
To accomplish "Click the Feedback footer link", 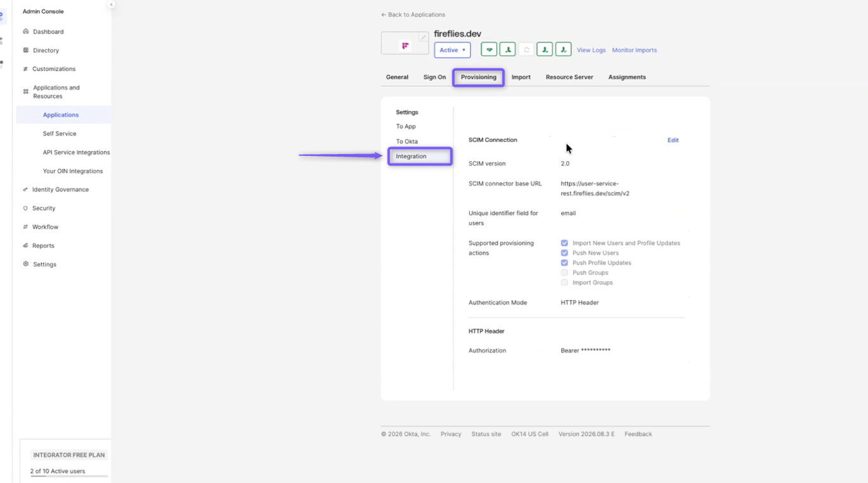I will pyautogui.click(x=638, y=434).
